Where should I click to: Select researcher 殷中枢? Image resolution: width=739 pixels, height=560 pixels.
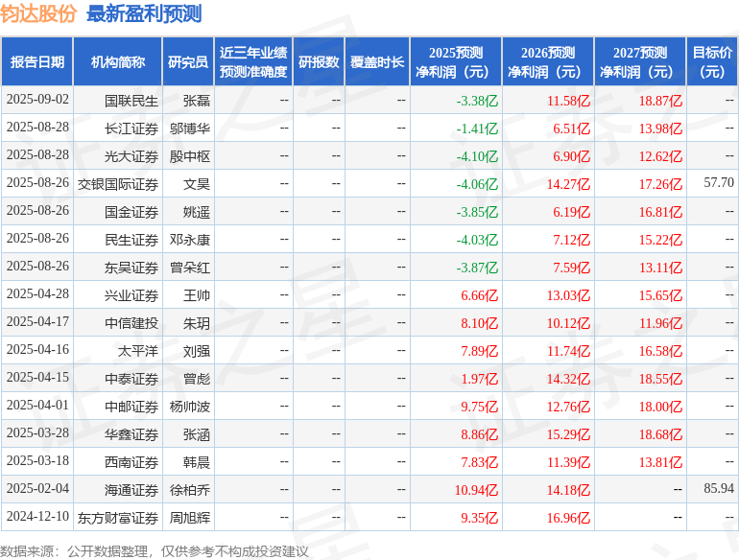pos(190,156)
